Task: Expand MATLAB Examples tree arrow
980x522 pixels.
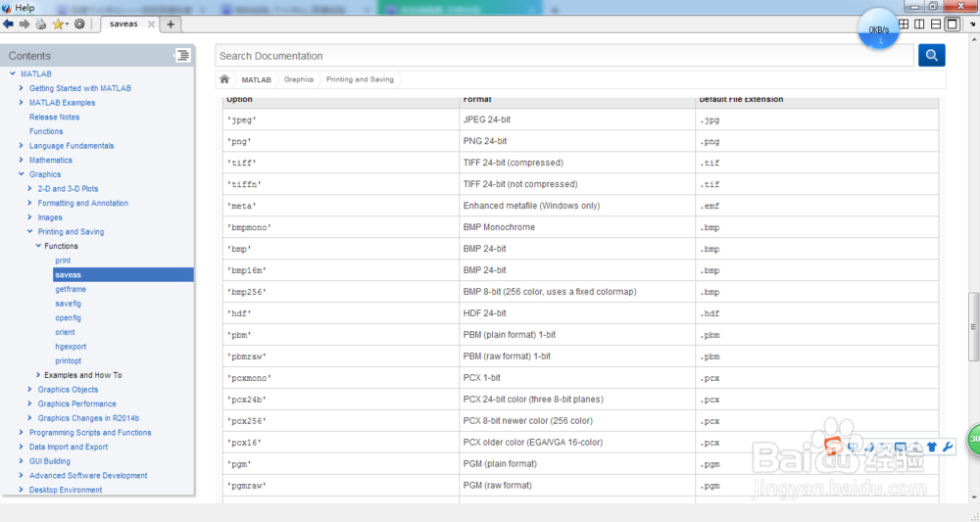Action: point(22,103)
